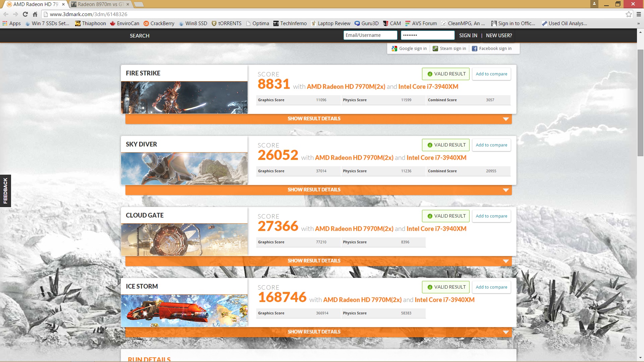Click the SIGN IN link
The width and height of the screenshot is (644, 362).
[x=468, y=36]
